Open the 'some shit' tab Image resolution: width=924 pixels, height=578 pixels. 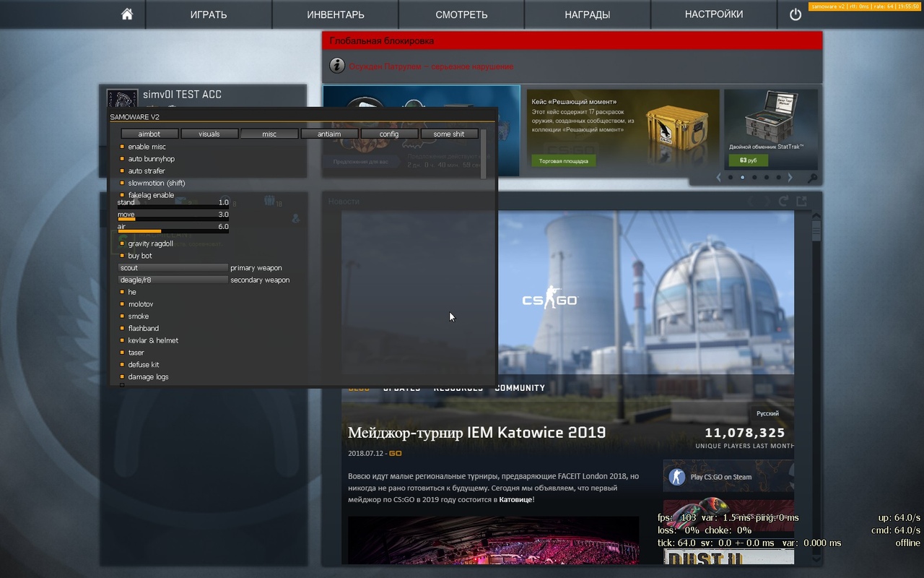(x=449, y=134)
